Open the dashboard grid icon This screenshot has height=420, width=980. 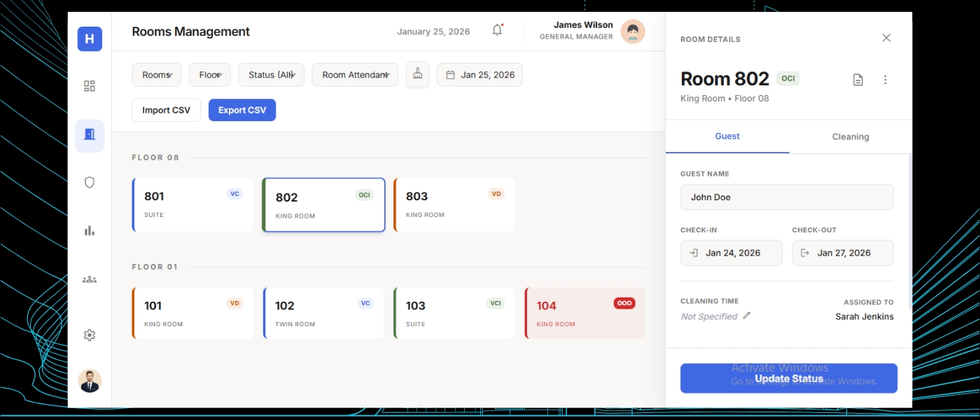[x=90, y=86]
